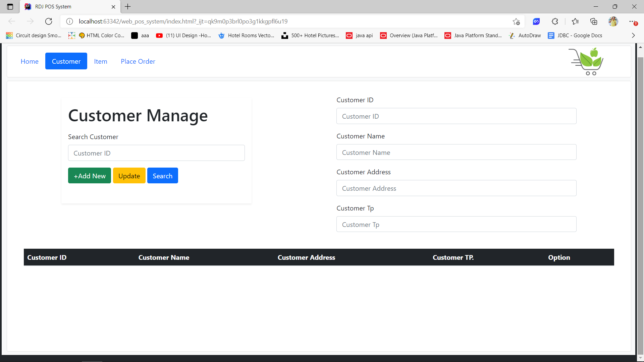This screenshot has height=362, width=644.
Task: Click the Collections icon in browser toolbar
Action: (x=594, y=21)
